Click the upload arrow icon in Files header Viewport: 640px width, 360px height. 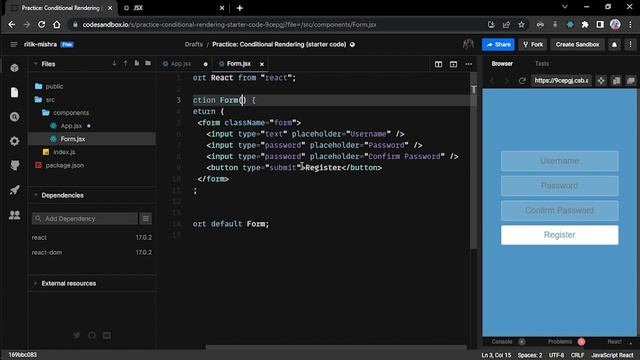[x=125, y=63]
